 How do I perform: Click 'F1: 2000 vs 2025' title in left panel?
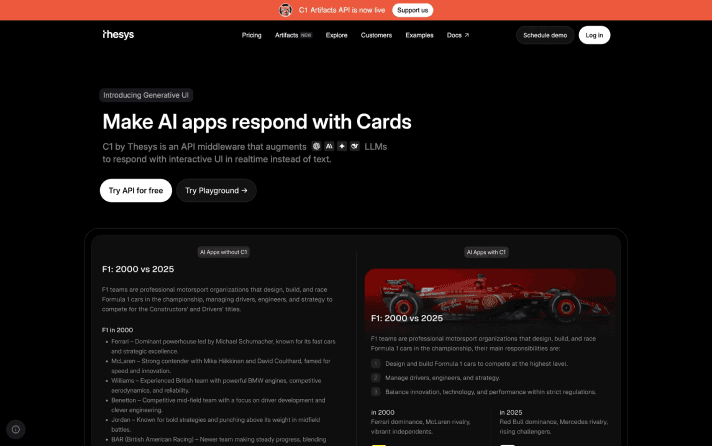[138, 269]
